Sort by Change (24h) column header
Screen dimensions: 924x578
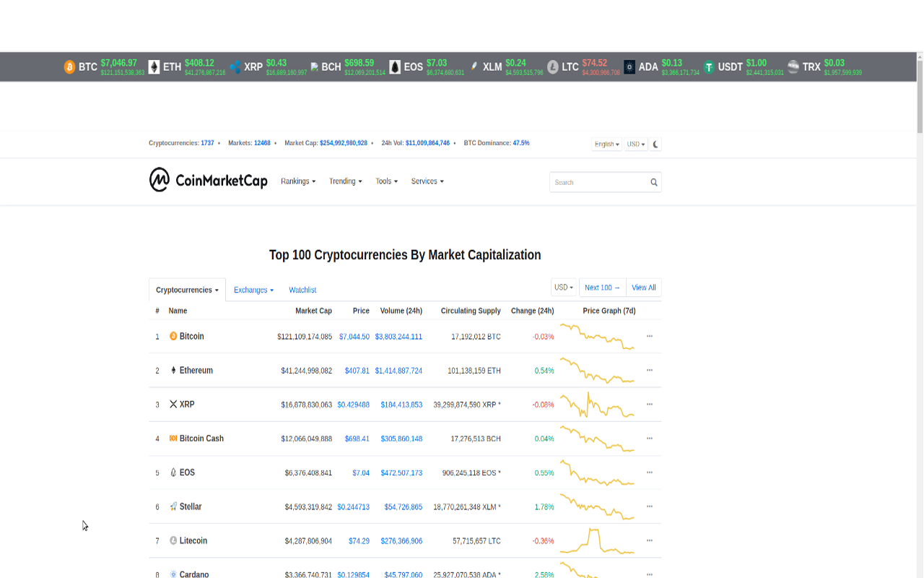tap(533, 311)
